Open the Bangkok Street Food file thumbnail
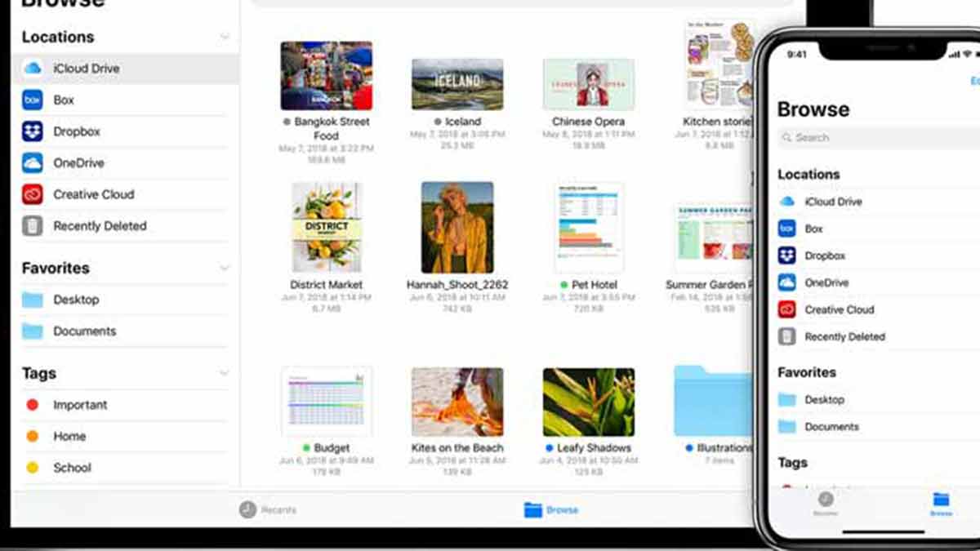The width and height of the screenshot is (980, 551). coord(327,76)
